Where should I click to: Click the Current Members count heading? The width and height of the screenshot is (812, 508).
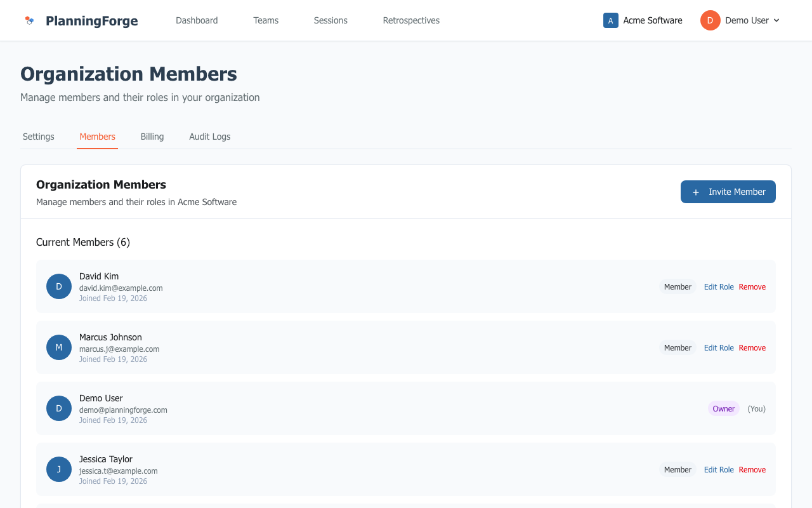[83, 242]
